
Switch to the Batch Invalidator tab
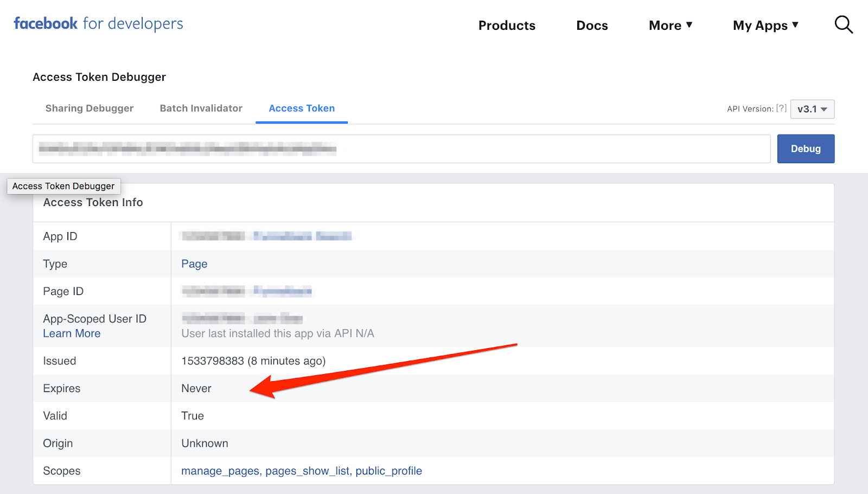click(x=201, y=108)
